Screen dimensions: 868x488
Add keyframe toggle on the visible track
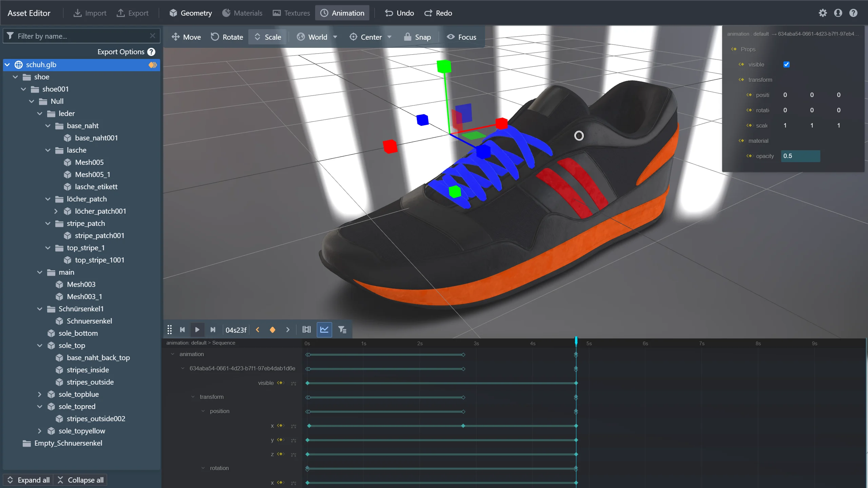pyautogui.click(x=281, y=383)
